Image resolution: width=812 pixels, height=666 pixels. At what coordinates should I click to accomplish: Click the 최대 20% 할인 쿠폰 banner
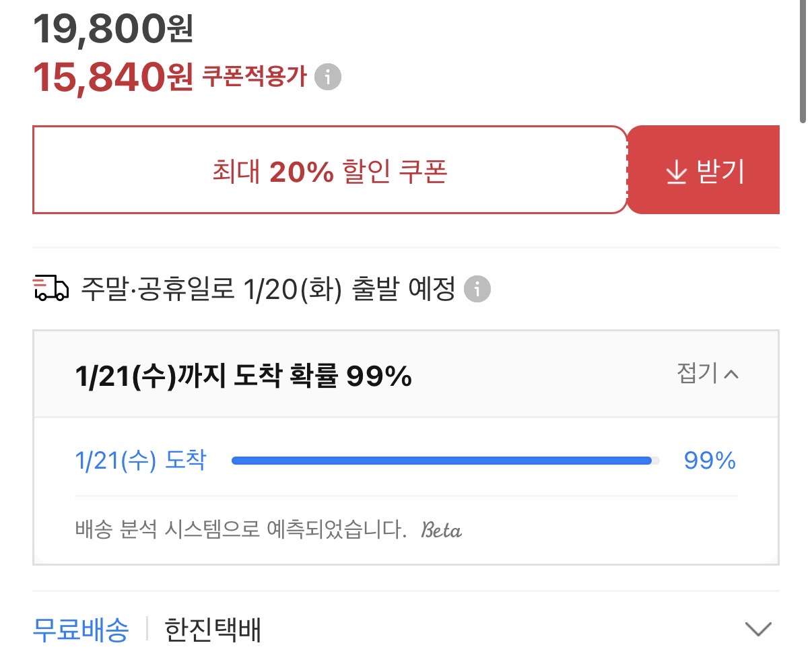click(330, 170)
